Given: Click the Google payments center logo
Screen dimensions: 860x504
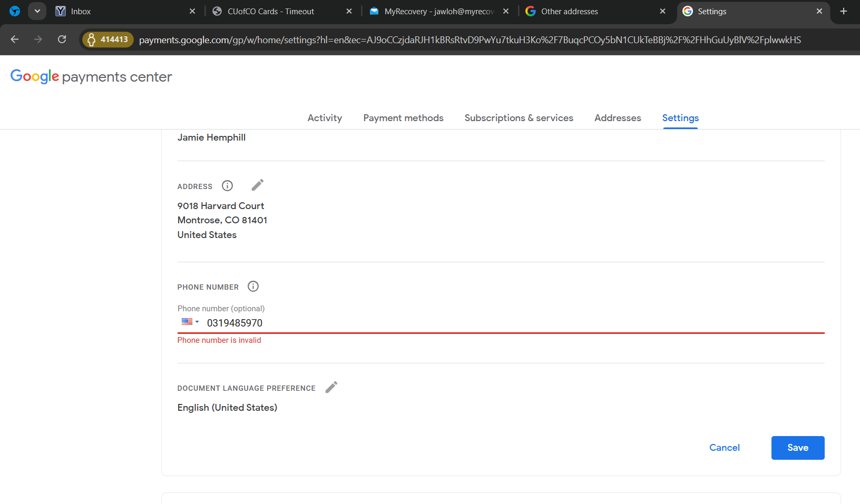Looking at the screenshot, I should [91, 77].
